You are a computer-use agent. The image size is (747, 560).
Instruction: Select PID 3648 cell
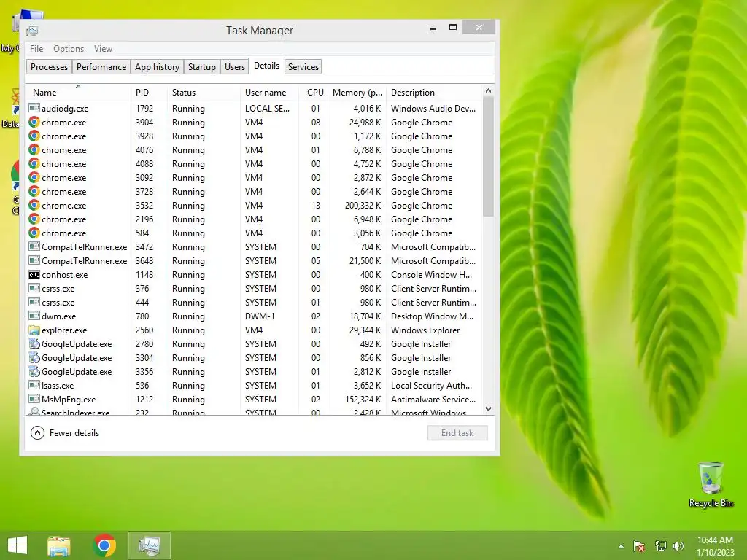click(144, 260)
